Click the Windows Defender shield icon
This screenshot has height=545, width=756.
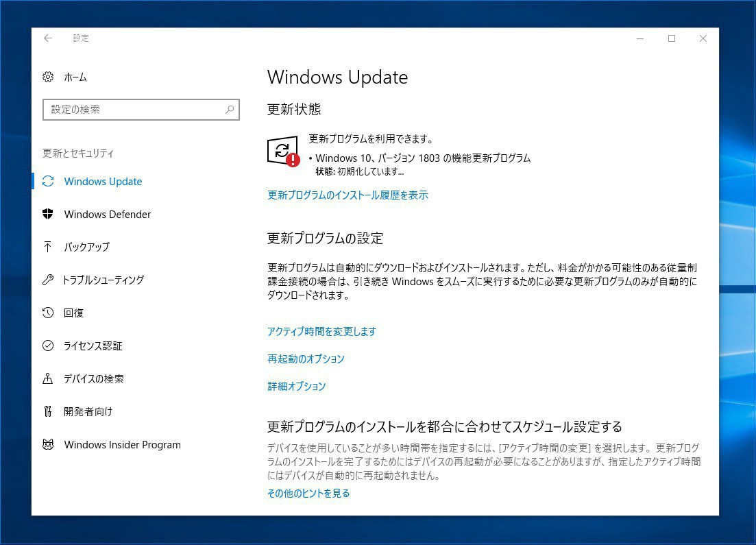tap(48, 214)
